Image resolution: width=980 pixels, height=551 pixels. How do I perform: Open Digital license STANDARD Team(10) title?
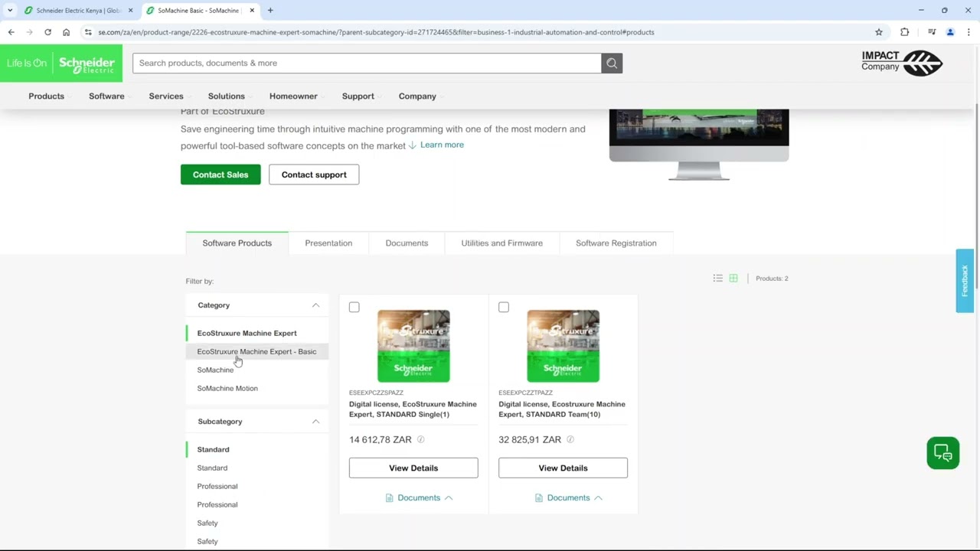tap(562, 409)
